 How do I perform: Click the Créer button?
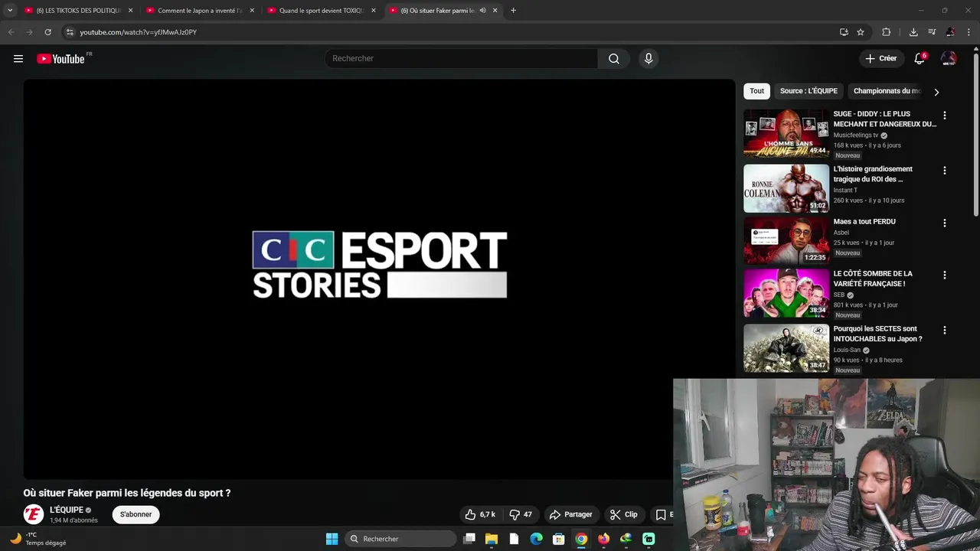pos(880,59)
